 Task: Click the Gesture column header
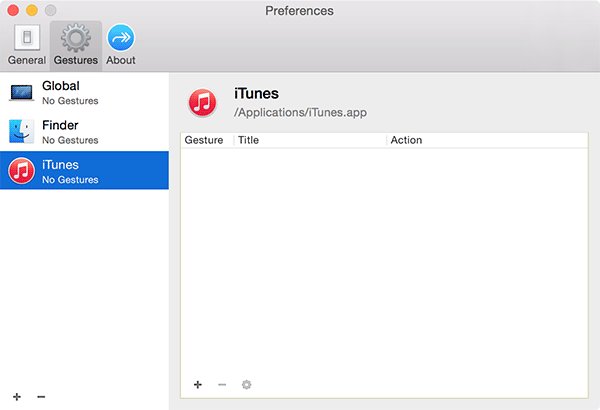(x=206, y=140)
